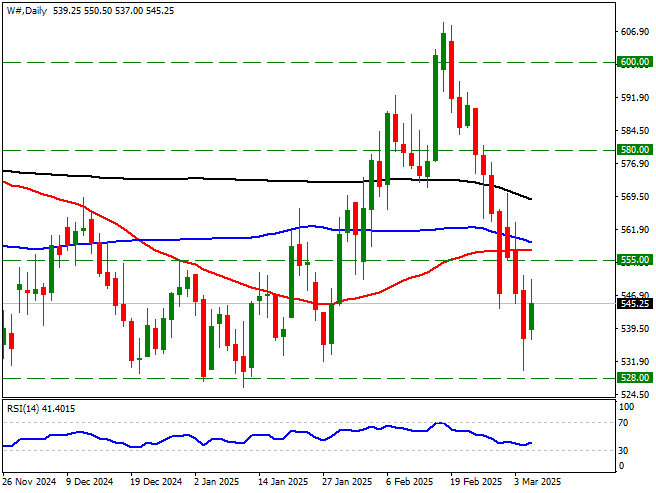The height and width of the screenshot is (493, 656).
Task: Click the current price tag 545.25
Action: [635, 303]
